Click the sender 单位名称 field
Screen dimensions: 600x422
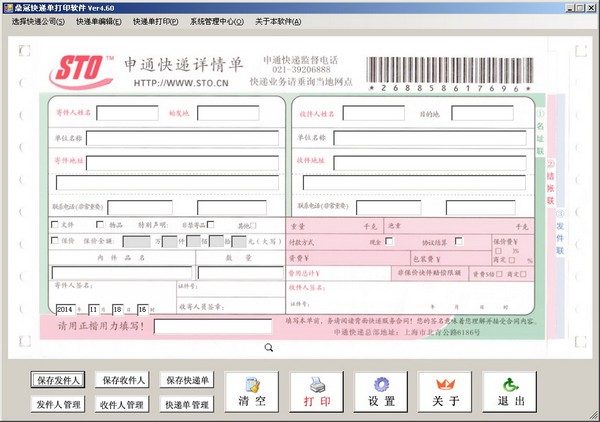click(183, 138)
